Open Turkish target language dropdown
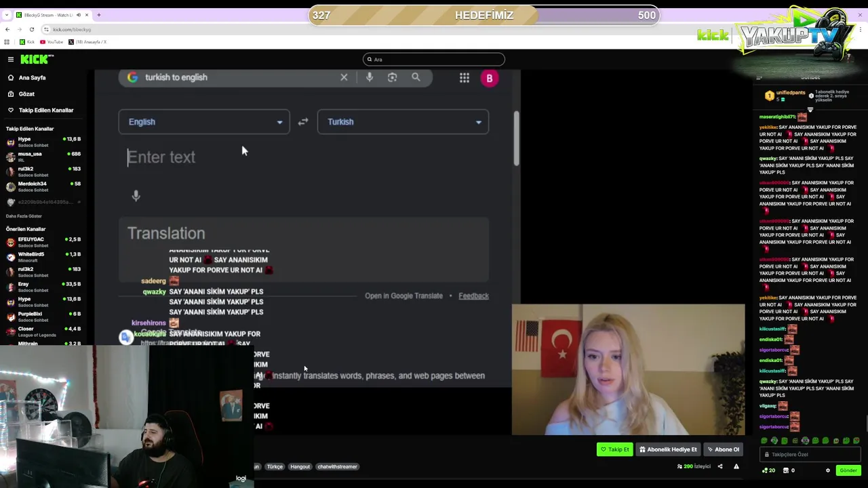The height and width of the screenshot is (488, 868). (x=403, y=122)
